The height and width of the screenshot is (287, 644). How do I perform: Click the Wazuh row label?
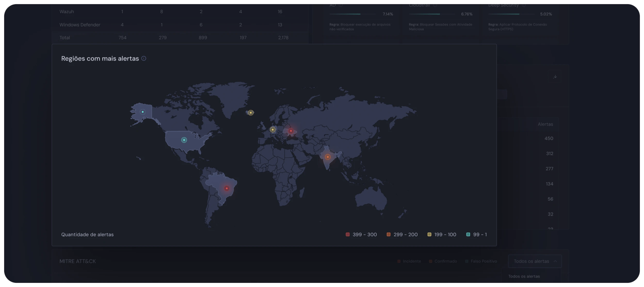tap(67, 12)
